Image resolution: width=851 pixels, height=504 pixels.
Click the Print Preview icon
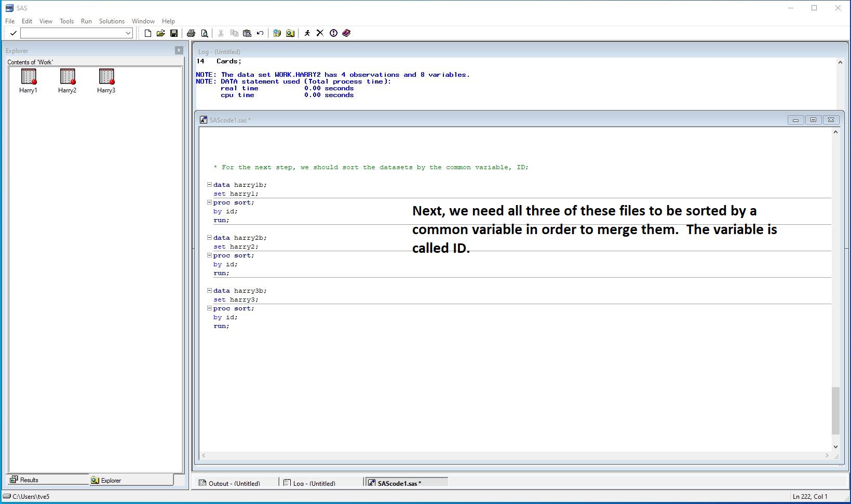point(205,33)
